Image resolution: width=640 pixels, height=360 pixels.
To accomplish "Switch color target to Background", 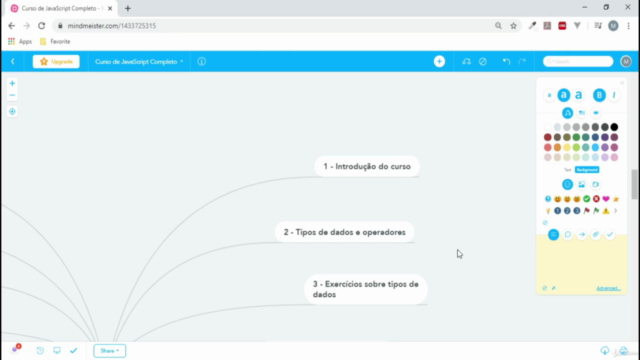I will coord(587,170).
